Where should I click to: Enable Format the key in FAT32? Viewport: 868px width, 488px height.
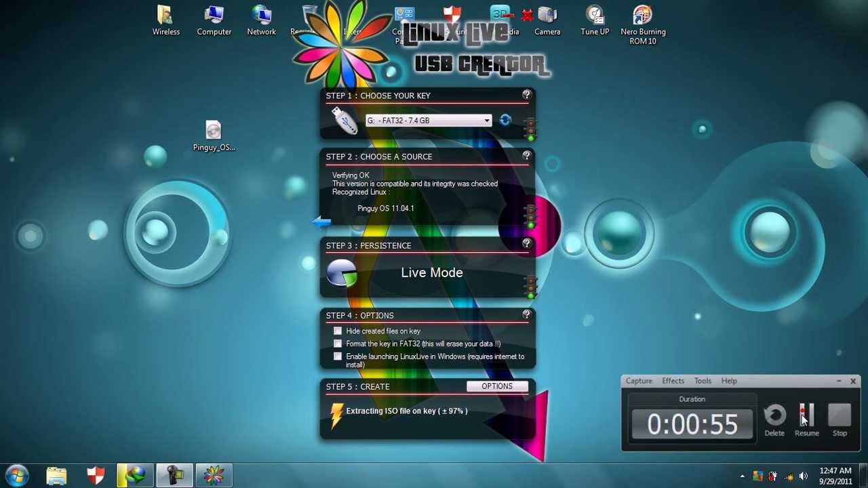pyautogui.click(x=338, y=344)
